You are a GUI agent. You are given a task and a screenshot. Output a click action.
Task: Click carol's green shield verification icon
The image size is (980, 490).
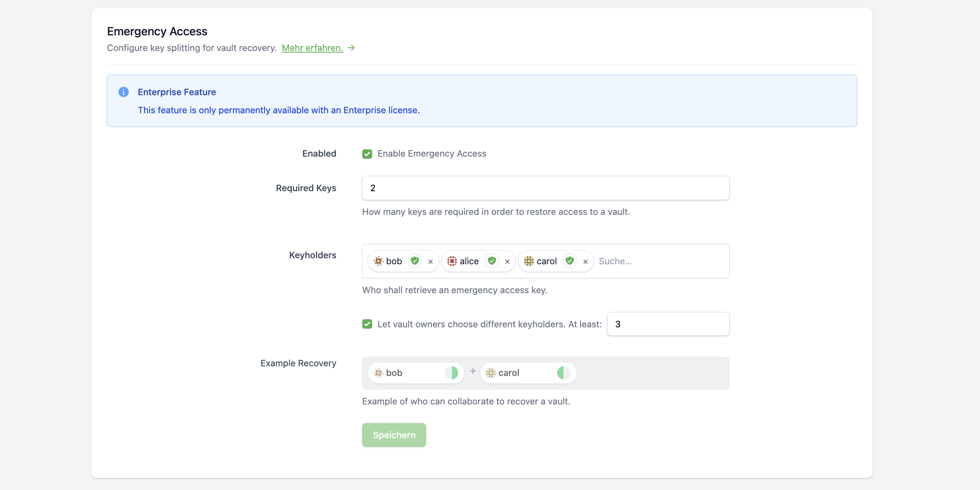(x=569, y=261)
